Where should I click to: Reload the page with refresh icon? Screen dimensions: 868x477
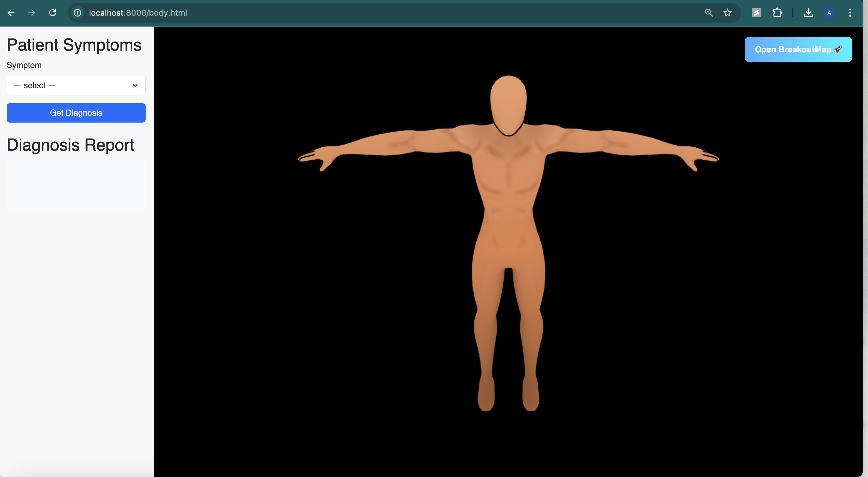(53, 13)
